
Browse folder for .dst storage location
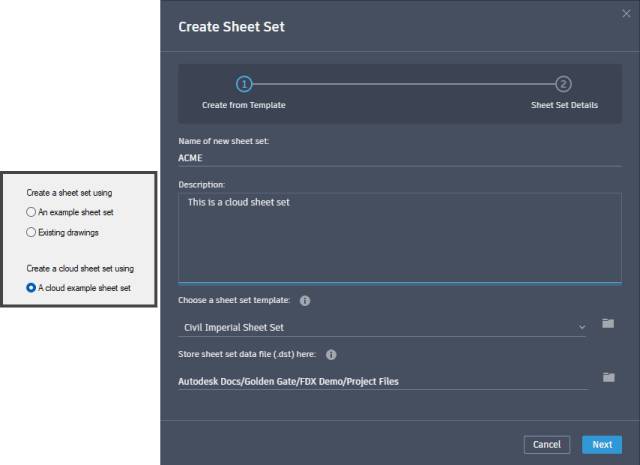[x=609, y=377]
